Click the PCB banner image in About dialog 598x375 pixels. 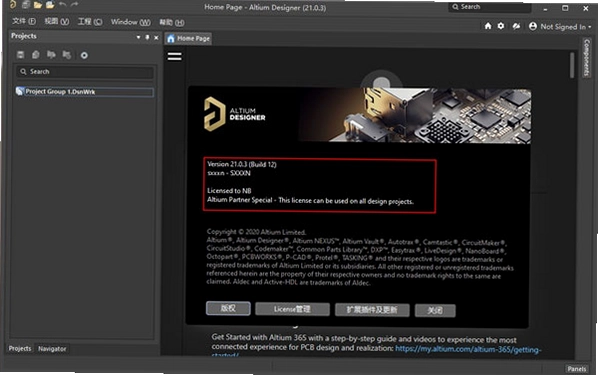click(414, 116)
